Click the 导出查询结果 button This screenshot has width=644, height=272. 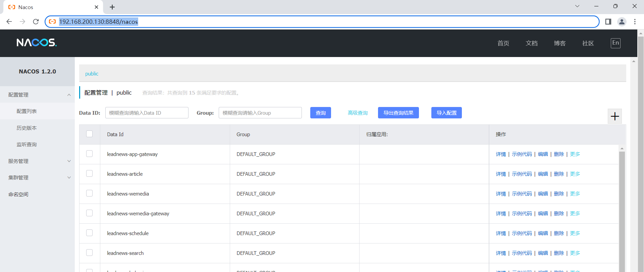click(x=398, y=113)
